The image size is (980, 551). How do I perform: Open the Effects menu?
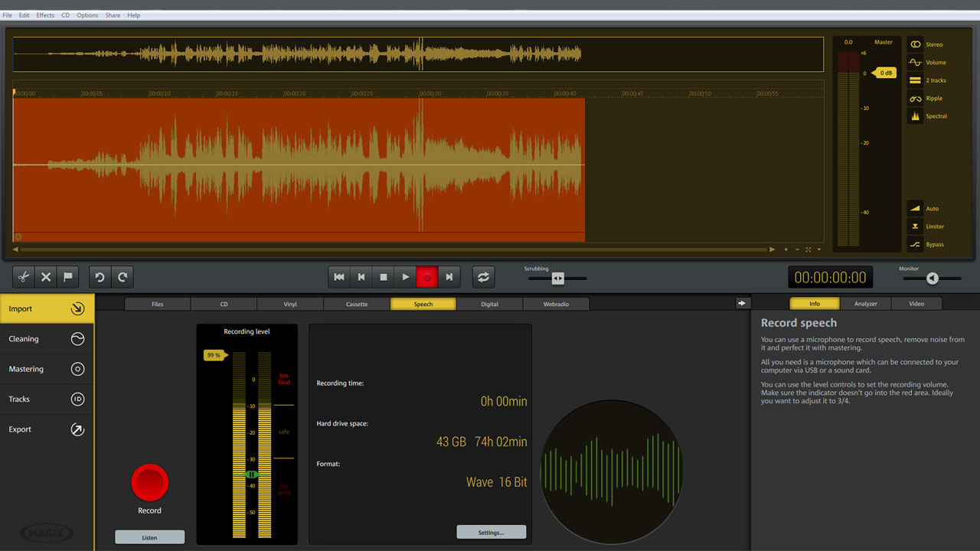44,15
